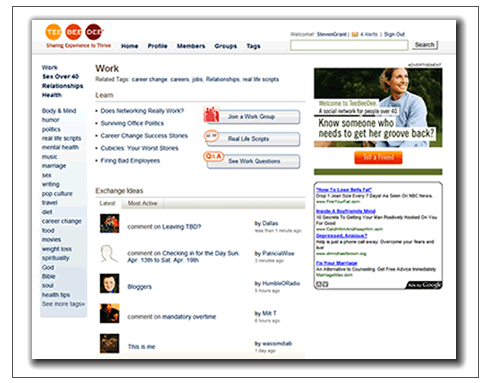The width and height of the screenshot is (488, 383).
Task: Open Firing Bad Employees article
Action: (x=130, y=161)
